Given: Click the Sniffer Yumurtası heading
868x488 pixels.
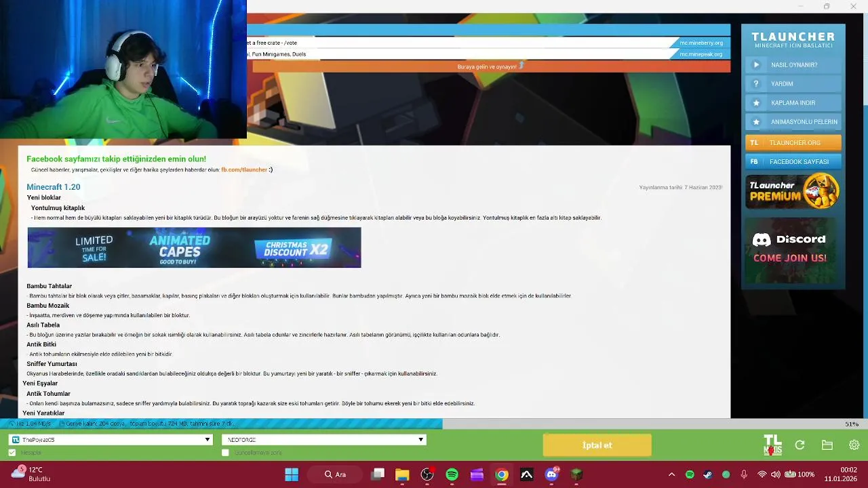Looking at the screenshot, I should (x=52, y=364).
